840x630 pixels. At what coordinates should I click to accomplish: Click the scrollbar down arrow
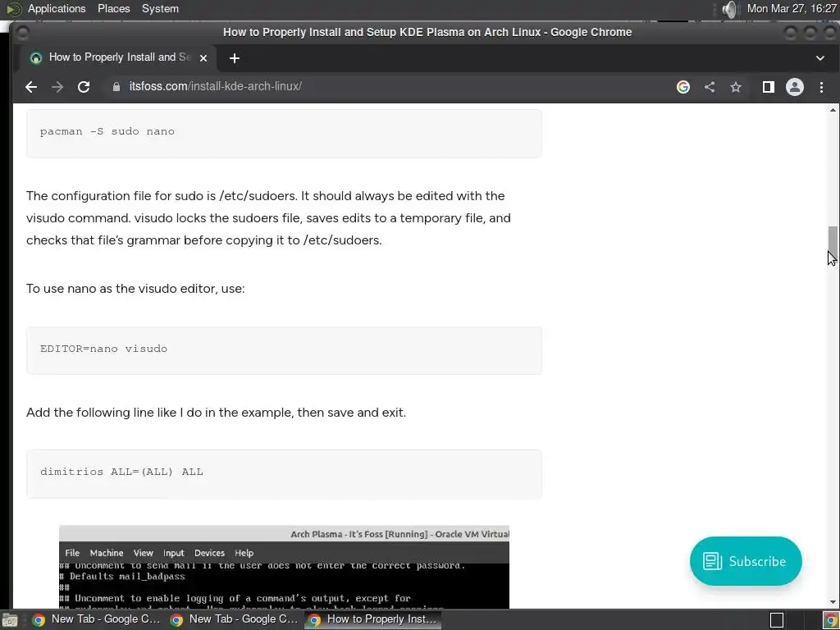833,603
